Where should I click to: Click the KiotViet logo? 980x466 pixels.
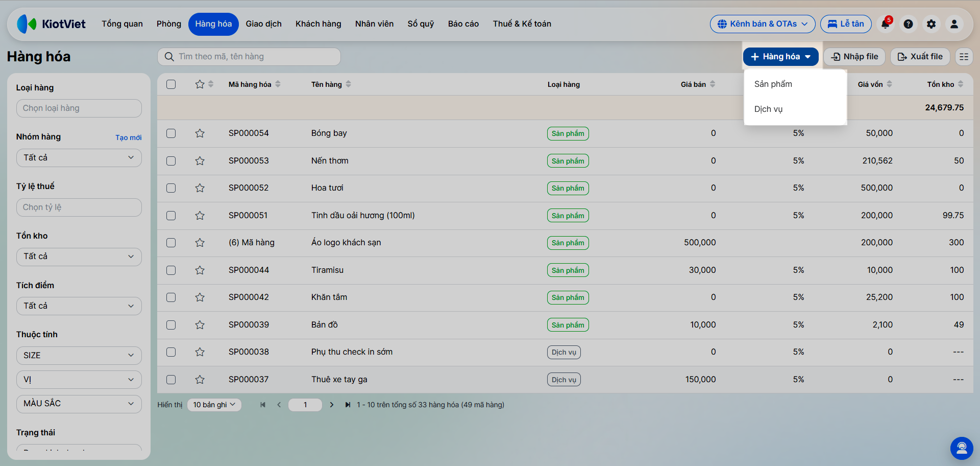(51, 24)
